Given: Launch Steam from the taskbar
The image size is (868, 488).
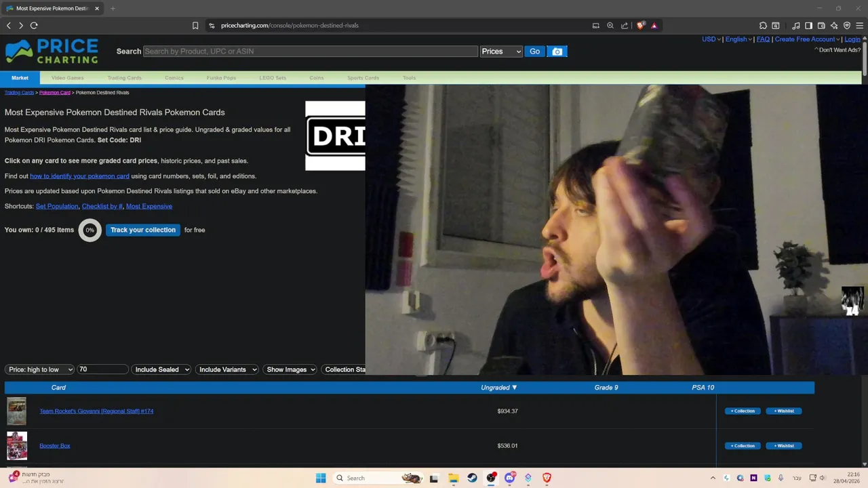Looking at the screenshot, I should tap(472, 478).
